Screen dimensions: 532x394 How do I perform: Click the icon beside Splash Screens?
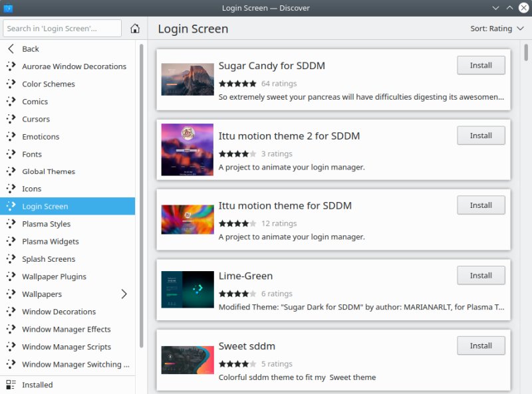coord(11,259)
